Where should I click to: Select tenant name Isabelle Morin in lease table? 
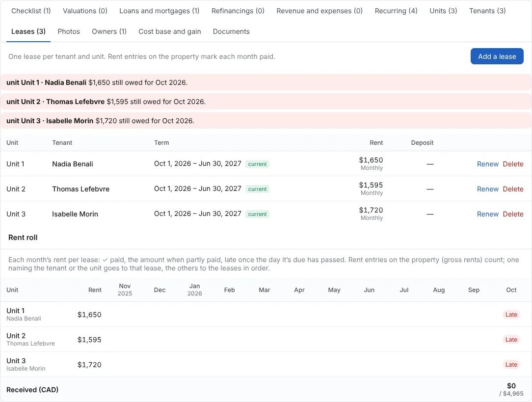pyautogui.click(x=75, y=214)
